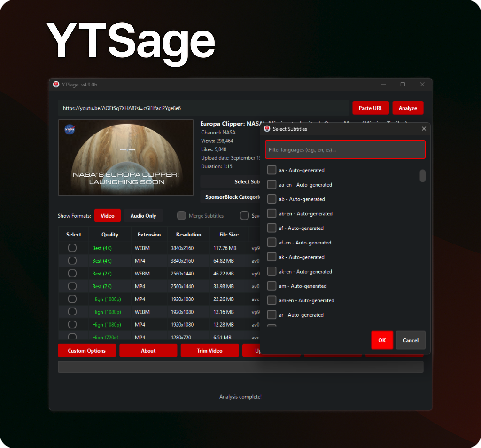
Task: Sort by the Quality column header
Action: (110, 234)
